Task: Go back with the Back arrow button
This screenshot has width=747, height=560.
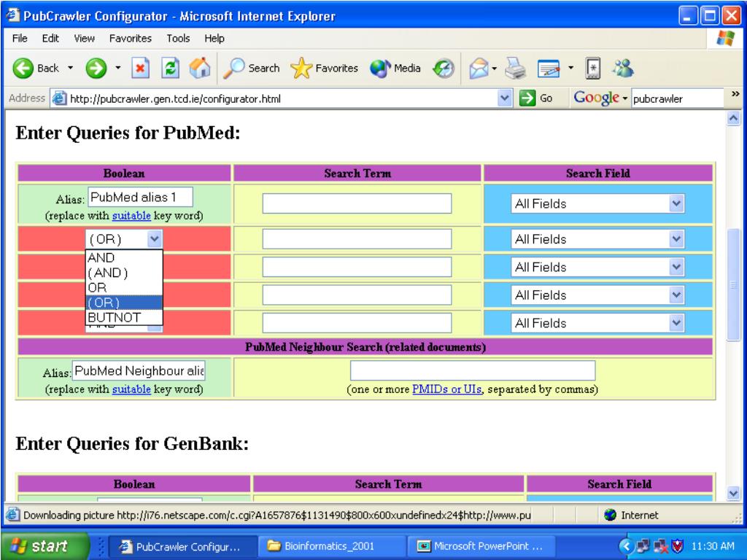Action: pyautogui.click(x=36, y=69)
